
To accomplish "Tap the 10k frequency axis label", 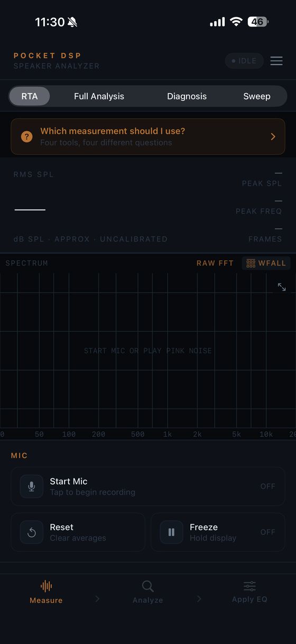I will 266,434.
